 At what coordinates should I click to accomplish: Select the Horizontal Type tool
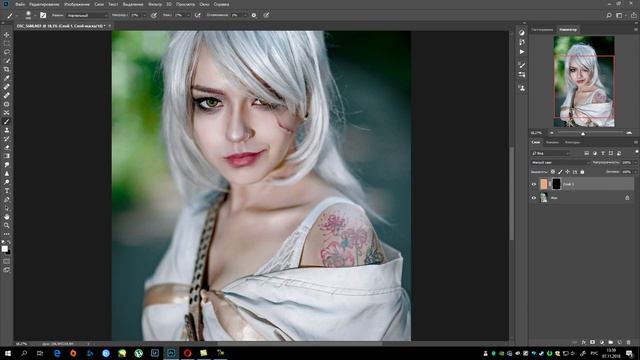[x=7, y=191]
